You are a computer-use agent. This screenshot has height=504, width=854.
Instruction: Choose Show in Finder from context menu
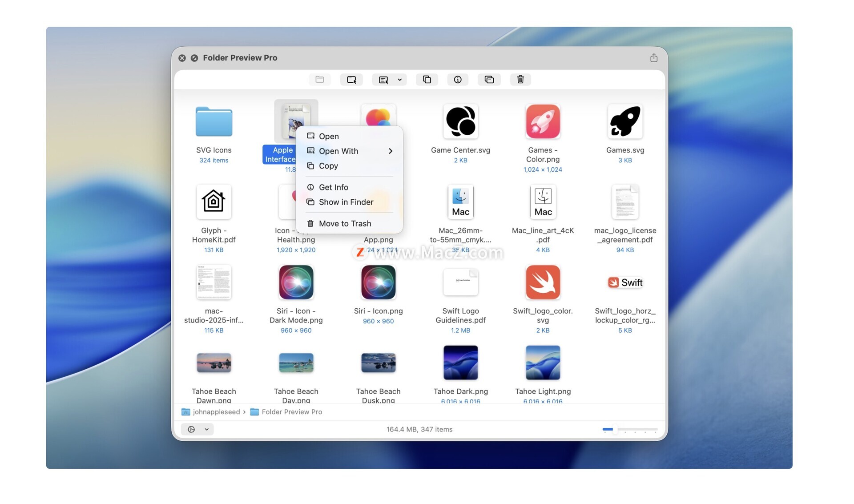tap(349, 202)
